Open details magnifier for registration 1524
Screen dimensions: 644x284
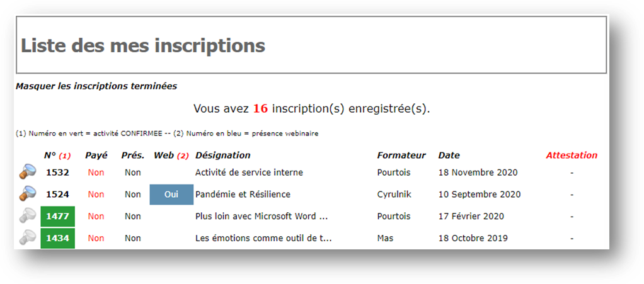[28, 193]
